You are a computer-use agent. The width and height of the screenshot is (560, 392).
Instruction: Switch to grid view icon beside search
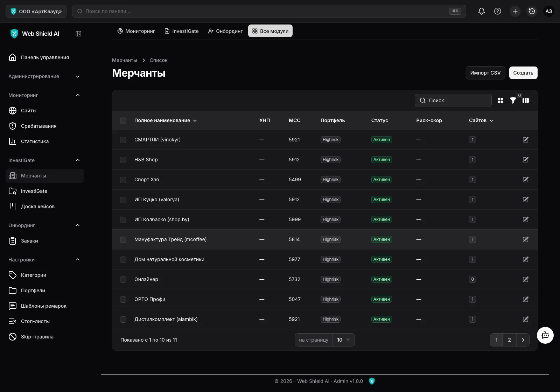point(500,100)
